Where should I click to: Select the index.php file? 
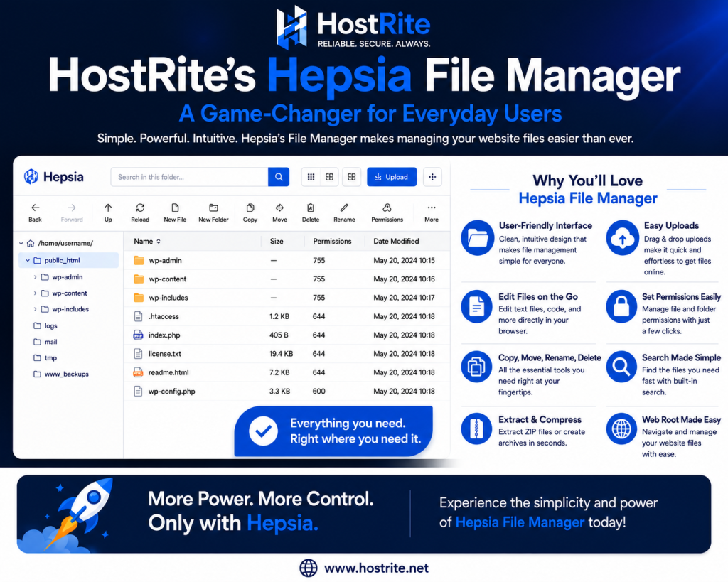287,335
